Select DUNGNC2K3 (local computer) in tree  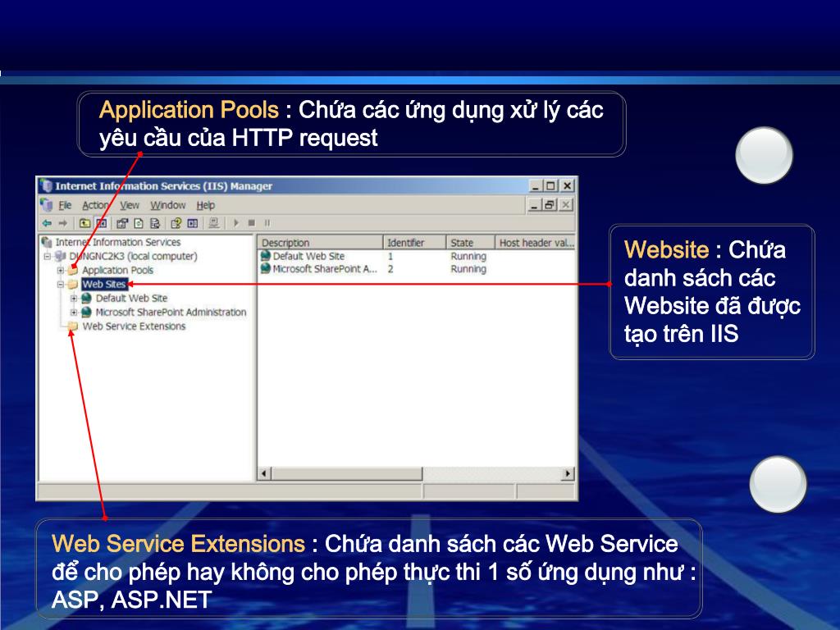[x=133, y=256]
